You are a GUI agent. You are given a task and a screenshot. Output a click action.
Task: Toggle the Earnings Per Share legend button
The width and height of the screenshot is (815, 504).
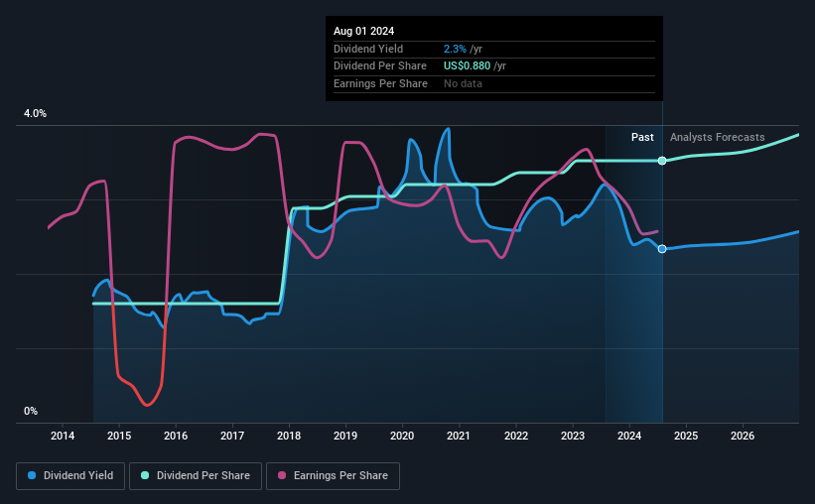[333, 476]
